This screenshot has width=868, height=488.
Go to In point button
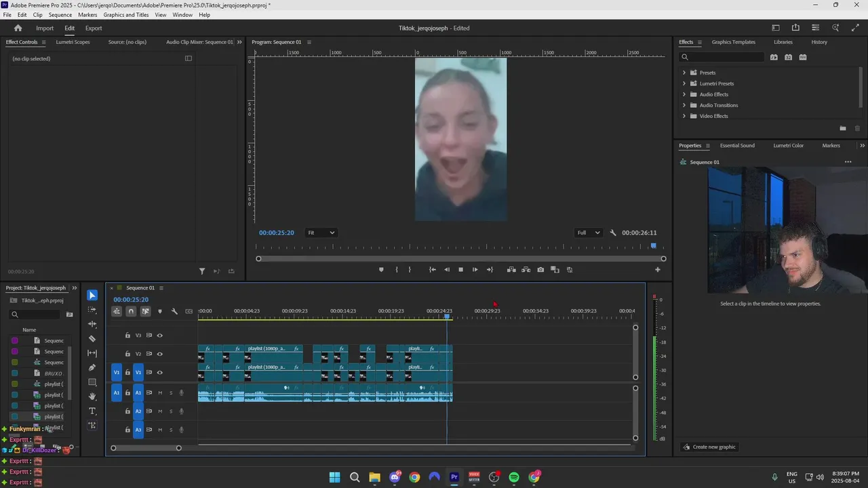(x=433, y=270)
